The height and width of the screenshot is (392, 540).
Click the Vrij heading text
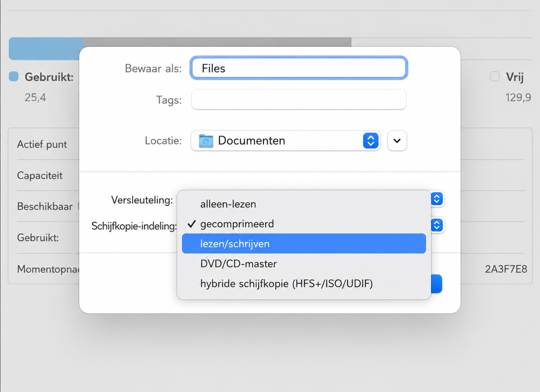(x=515, y=77)
